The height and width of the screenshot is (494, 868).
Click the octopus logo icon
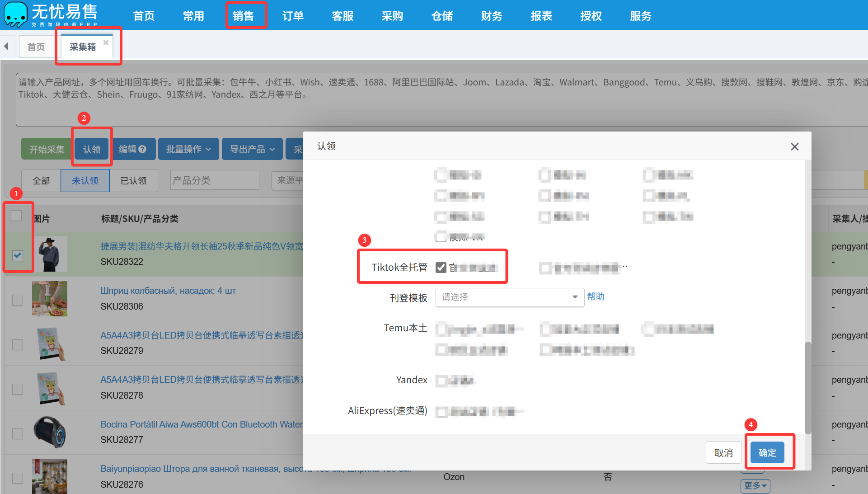[15, 14]
